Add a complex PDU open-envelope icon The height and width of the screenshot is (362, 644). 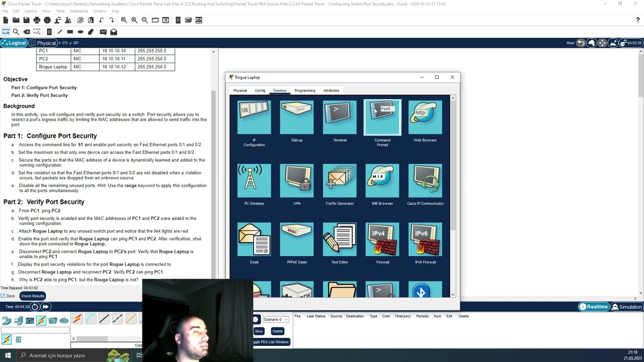tap(114, 32)
